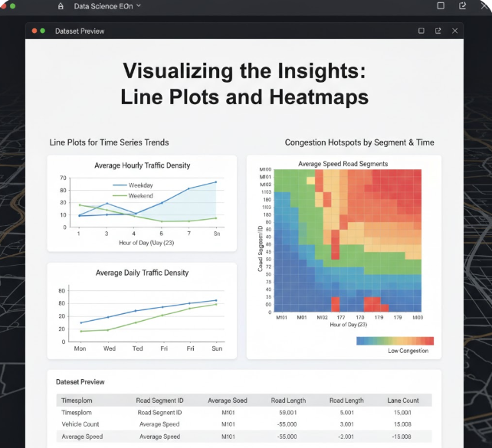Viewport: 492px width, 448px height.
Task: Click the green dot in Dateset Preview titlebar
Action: pos(43,31)
